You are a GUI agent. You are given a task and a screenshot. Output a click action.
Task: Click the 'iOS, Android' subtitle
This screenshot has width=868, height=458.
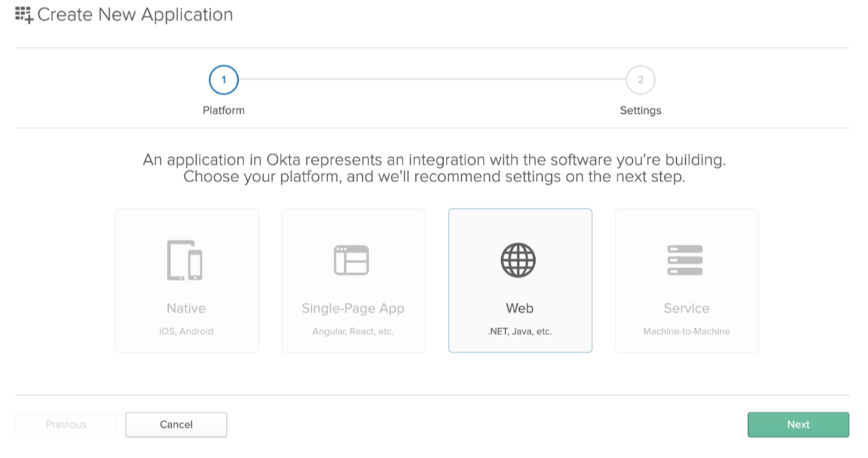(x=186, y=332)
